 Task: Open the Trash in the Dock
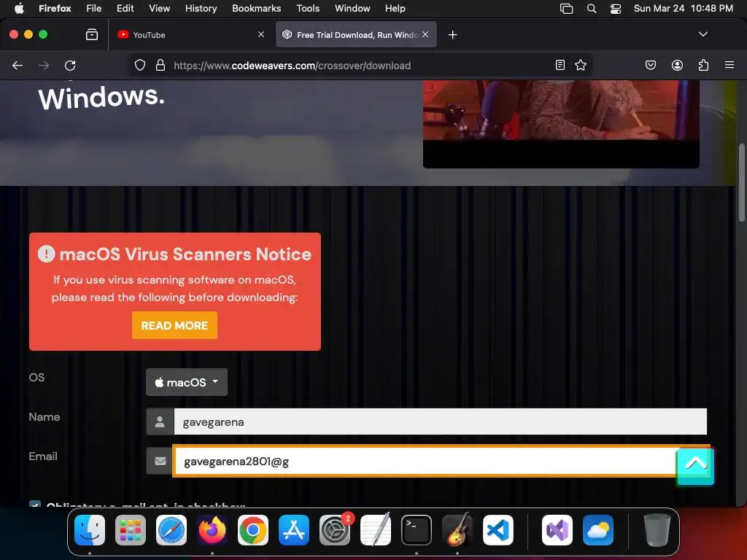[x=657, y=530]
